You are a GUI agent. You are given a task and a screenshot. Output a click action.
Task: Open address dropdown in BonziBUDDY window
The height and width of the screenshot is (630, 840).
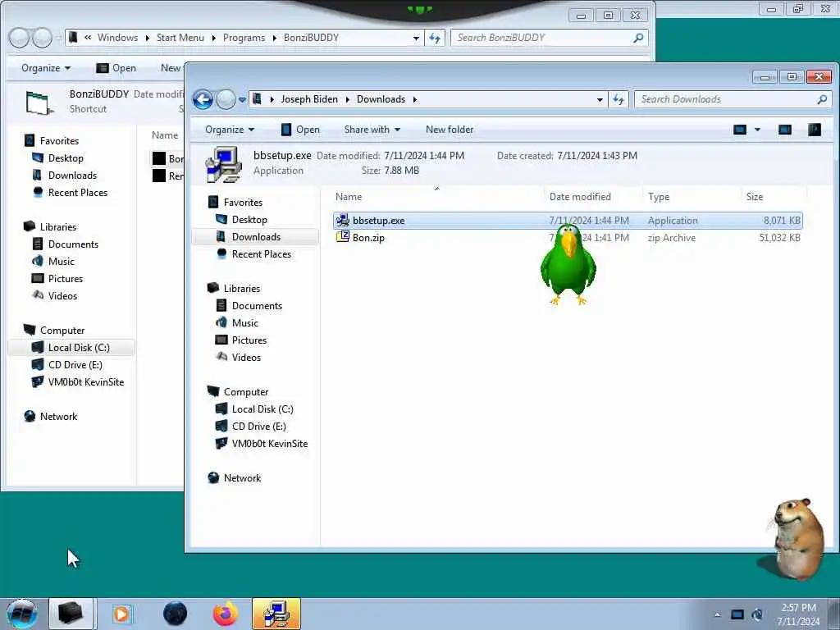coord(416,38)
